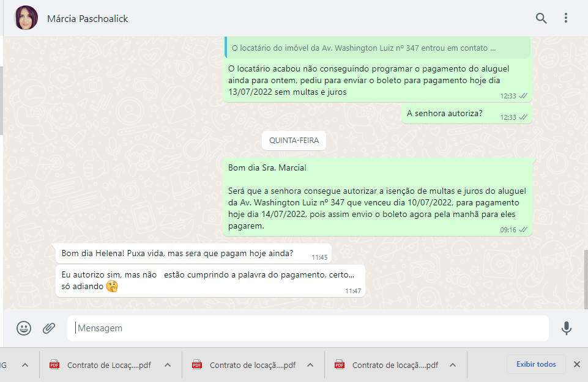Open search in this conversation
Screen dimensions: 588x382
tap(541, 18)
